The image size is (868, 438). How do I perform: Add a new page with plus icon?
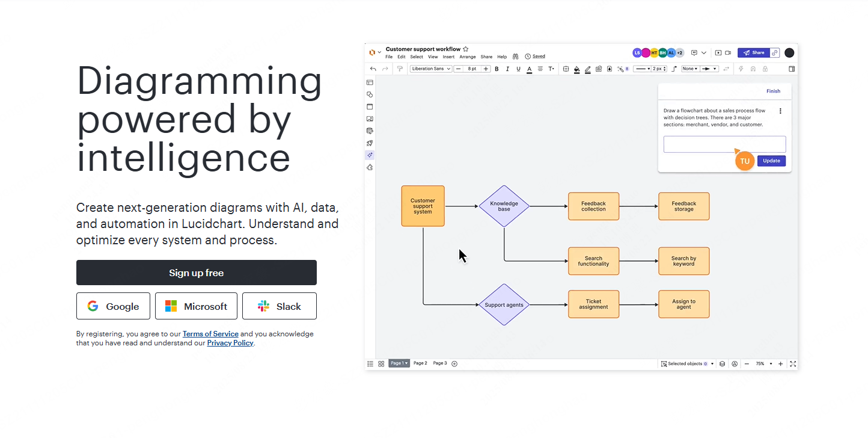click(454, 363)
